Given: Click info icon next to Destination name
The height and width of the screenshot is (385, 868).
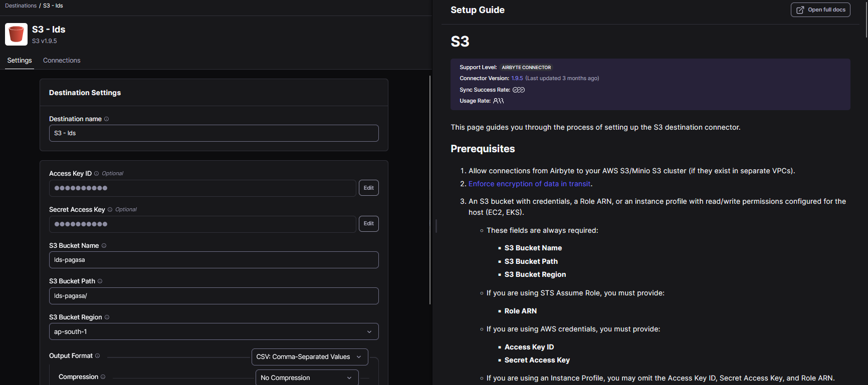Looking at the screenshot, I should 106,119.
